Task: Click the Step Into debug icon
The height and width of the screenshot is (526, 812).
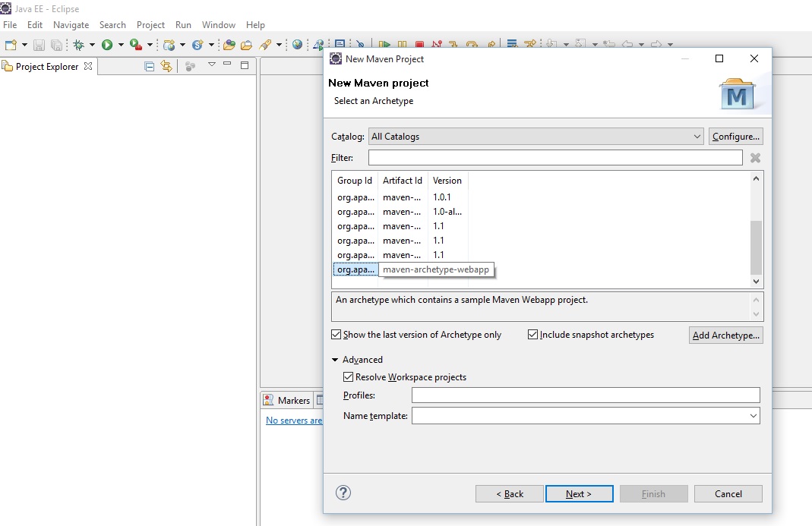Action: click(x=453, y=45)
